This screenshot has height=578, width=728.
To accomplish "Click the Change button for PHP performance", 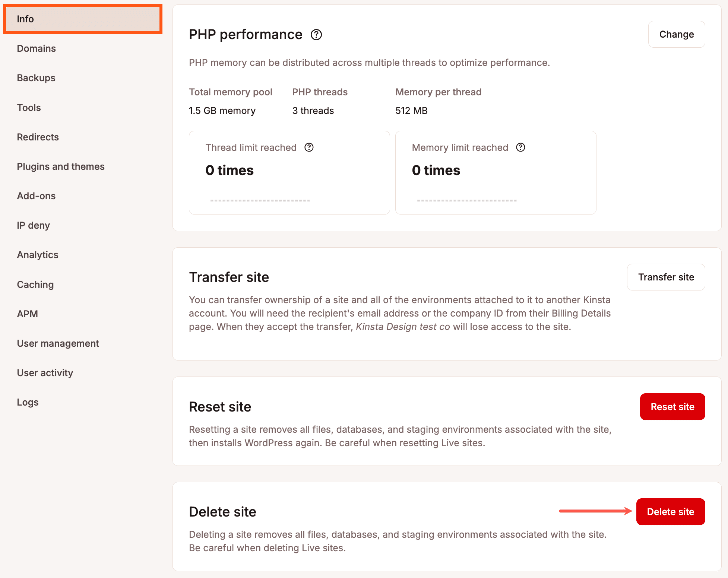I will pos(676,34).
